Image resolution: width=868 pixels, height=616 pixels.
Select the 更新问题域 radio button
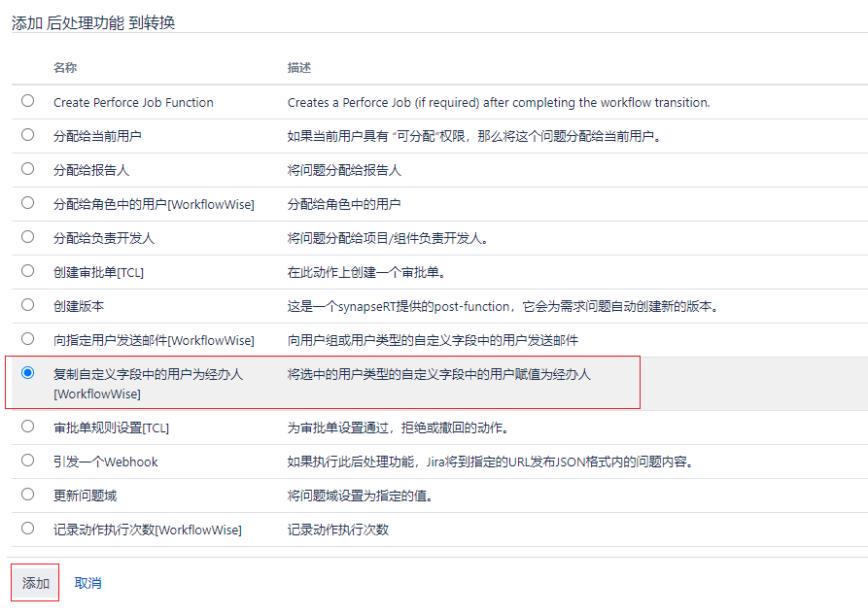27,495
